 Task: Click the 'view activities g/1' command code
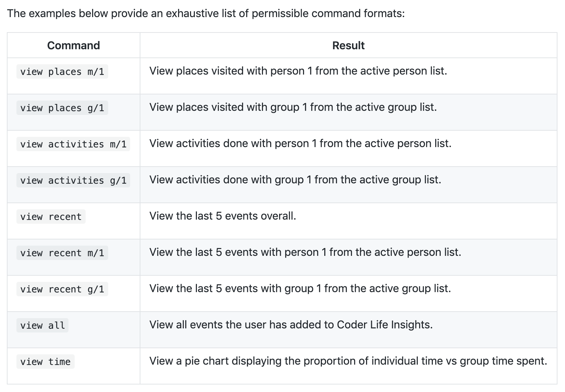click(73, 181)
